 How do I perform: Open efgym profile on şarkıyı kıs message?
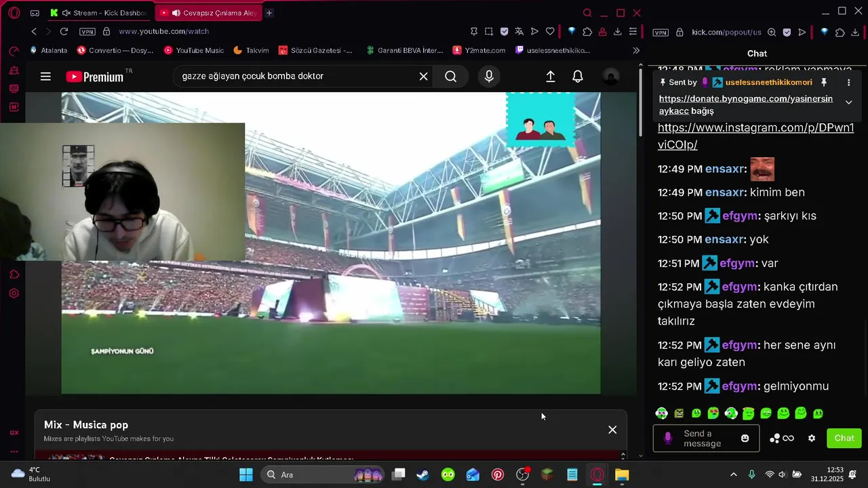click(x=740, y=216)
